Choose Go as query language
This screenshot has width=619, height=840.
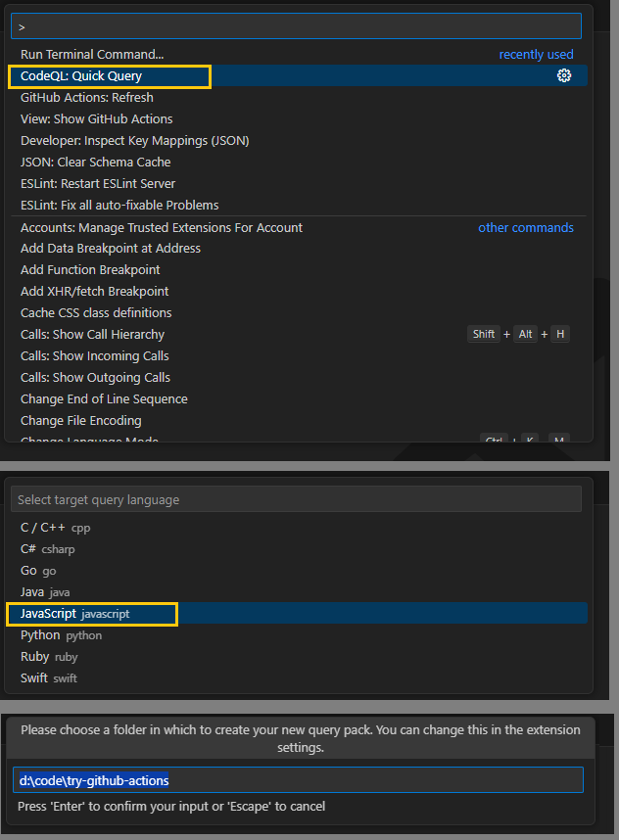pyautogui.click(x=298, y=571)
